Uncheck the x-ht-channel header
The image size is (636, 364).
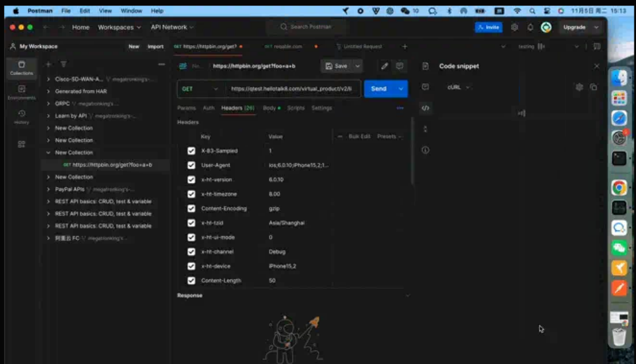pos(191,252)
